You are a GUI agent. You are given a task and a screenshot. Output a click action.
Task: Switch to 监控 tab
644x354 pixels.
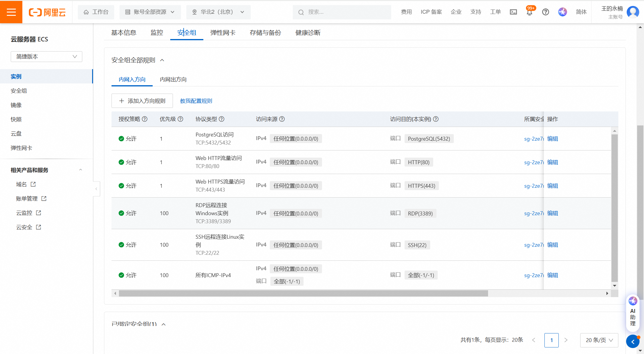point(157,32)
